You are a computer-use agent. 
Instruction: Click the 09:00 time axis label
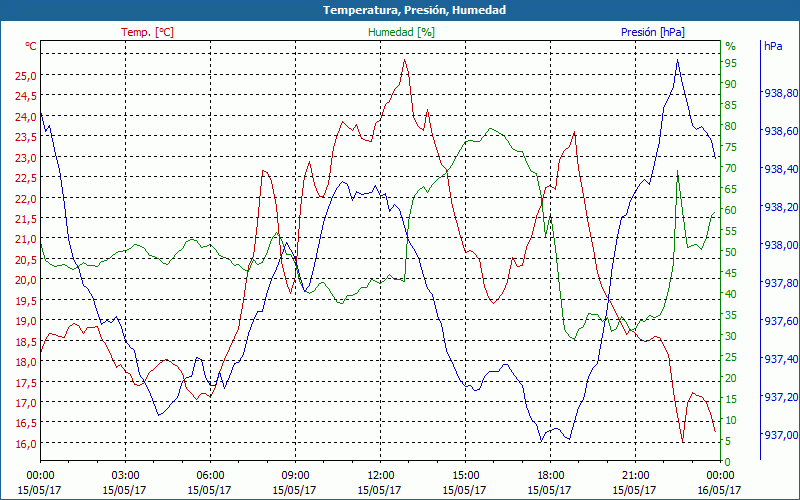[x=295, y=476]
